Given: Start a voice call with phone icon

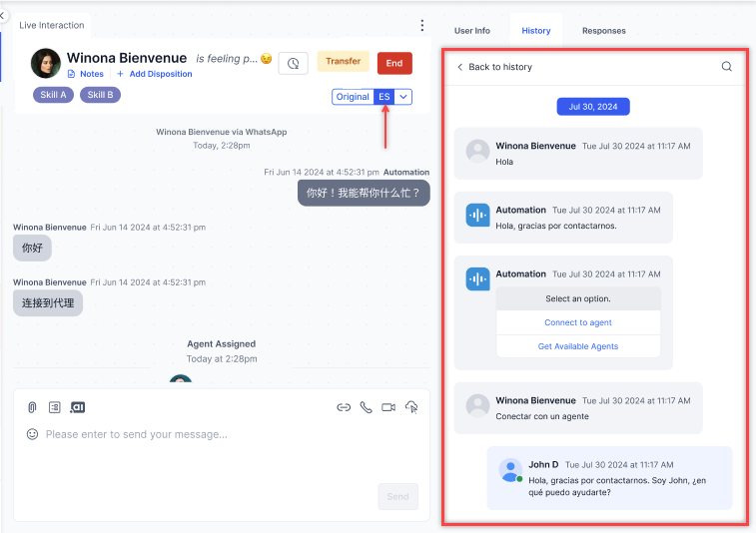Looking at the screenshot, I should coord(366,407).
